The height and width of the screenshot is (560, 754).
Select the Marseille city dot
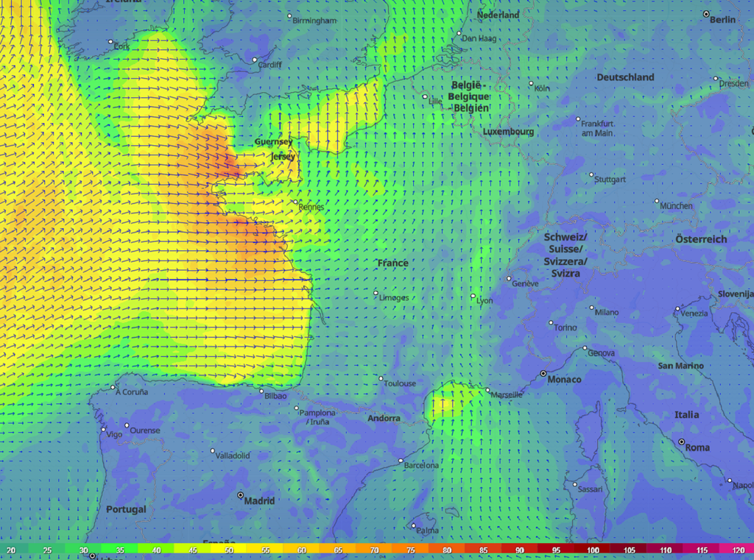(x=487, y=391)
